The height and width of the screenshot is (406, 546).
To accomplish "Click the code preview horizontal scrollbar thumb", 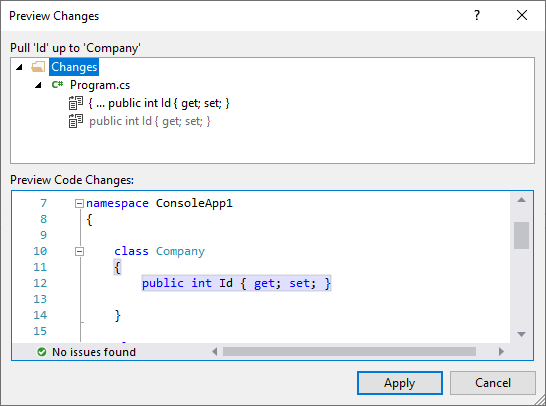I will point(349,352).
